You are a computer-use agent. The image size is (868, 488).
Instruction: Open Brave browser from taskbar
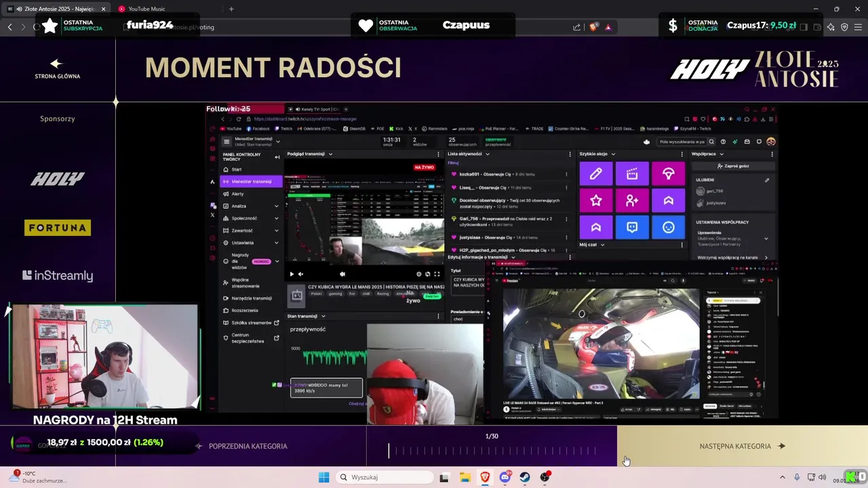tap(485, 477)
